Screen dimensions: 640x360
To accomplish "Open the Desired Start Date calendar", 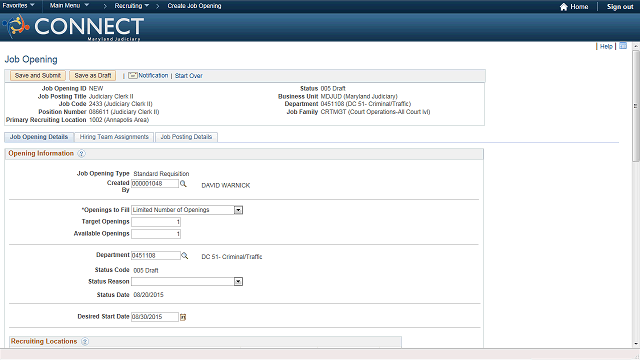I will point(183,317).
